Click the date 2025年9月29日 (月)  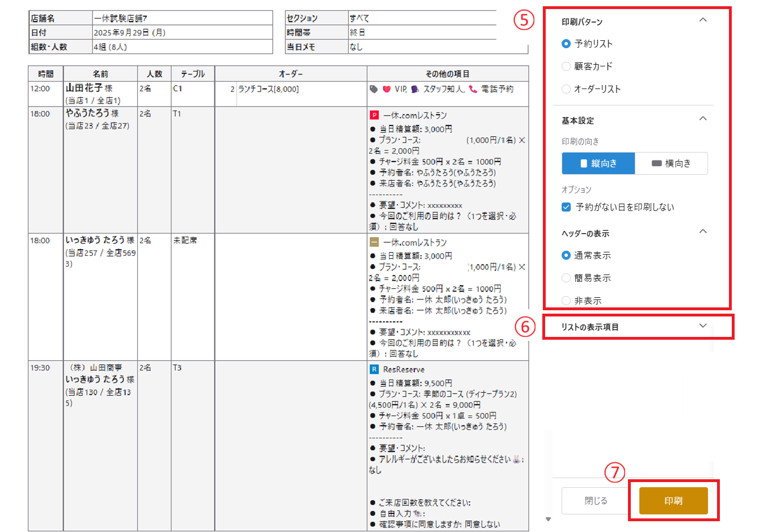tap(129, 32)
